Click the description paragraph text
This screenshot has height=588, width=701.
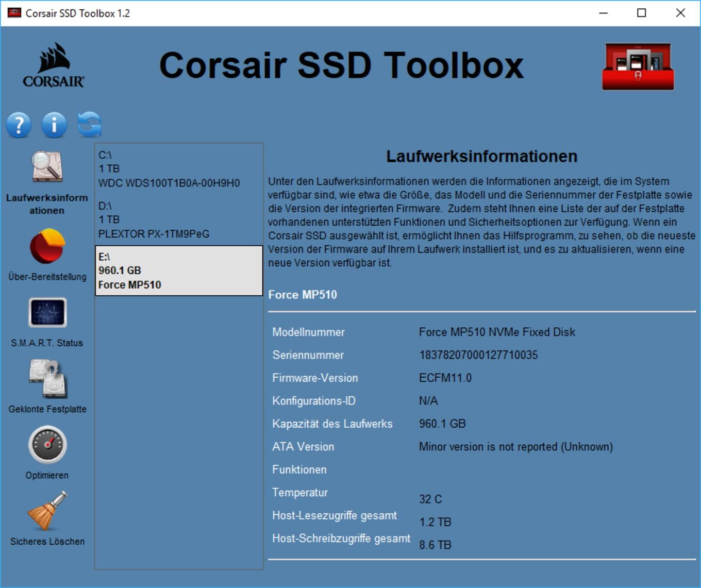pos(481,222)
